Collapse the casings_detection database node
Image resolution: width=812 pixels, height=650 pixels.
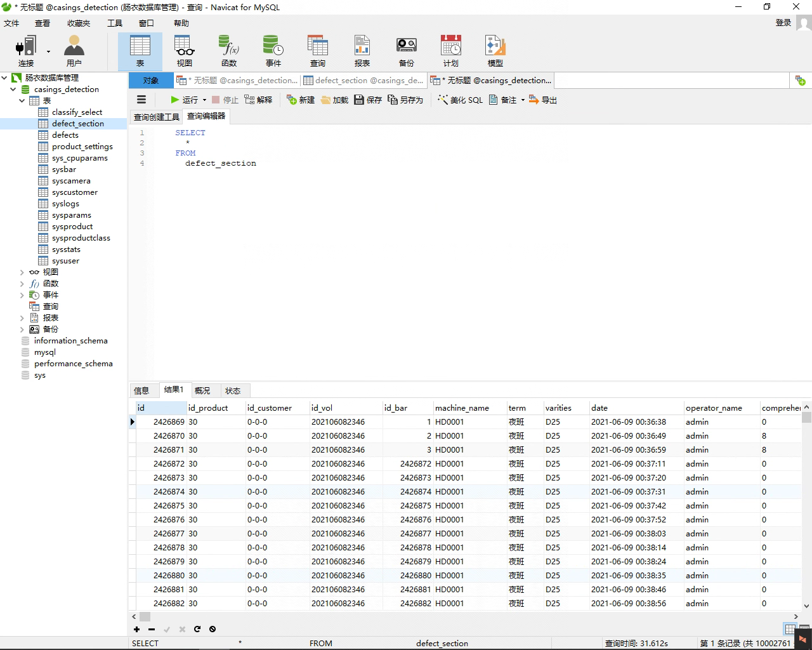point(13,90)
